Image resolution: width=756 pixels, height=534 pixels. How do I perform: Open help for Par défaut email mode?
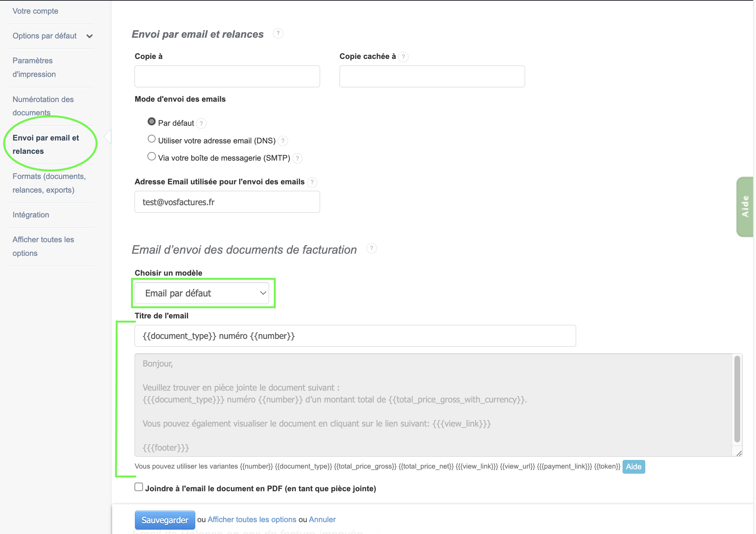[x=201, y=124]
